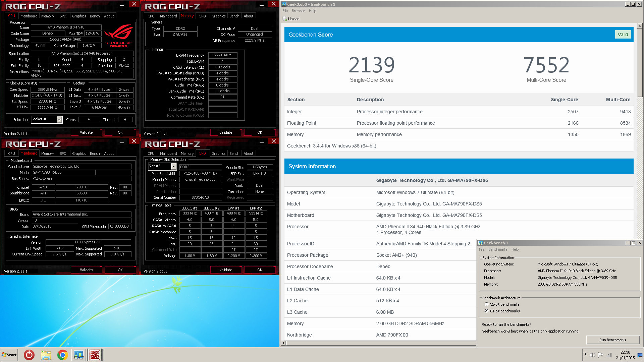Click the NB Frequency value 2223.9 MHz

(255, 41)
